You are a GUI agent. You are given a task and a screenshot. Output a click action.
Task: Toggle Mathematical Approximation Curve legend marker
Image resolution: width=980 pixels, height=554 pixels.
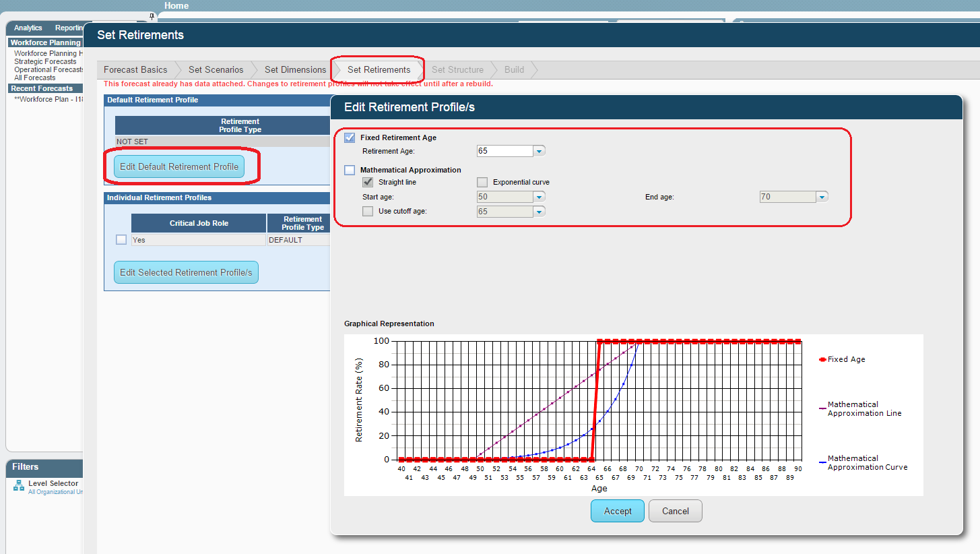point(822,462)
